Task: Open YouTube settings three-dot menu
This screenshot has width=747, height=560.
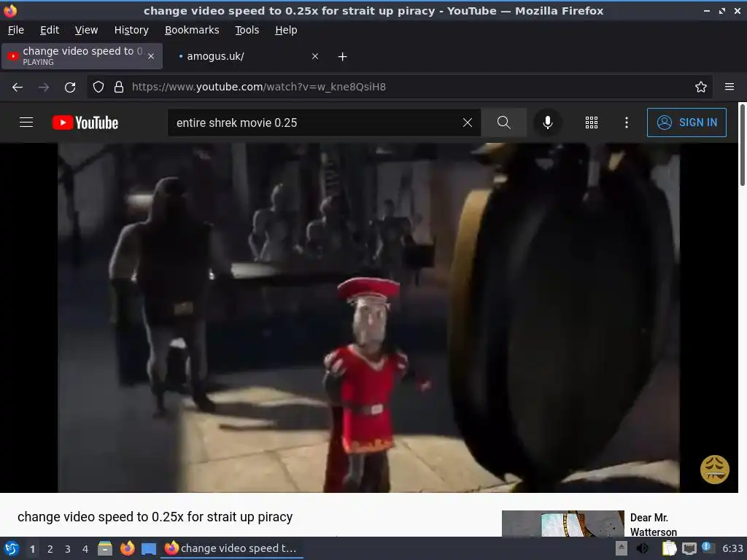Action: pyautogui.click(x=627, y=122)
